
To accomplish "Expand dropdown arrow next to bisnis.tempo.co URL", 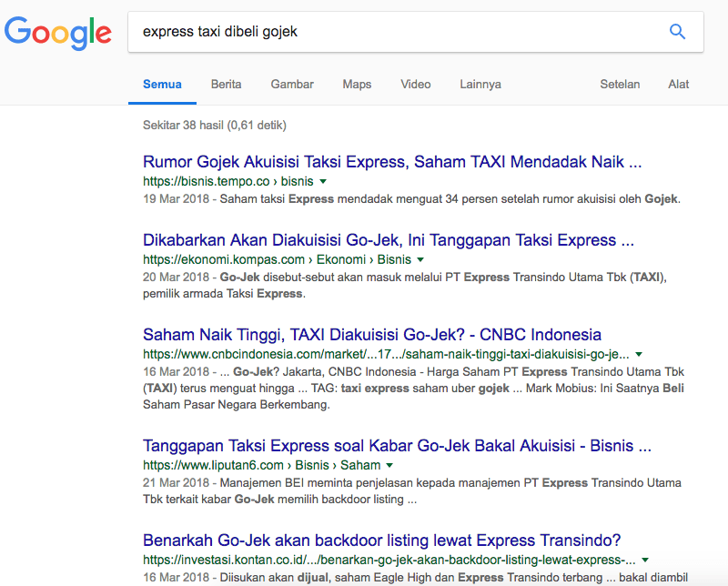I will [323, 182].
